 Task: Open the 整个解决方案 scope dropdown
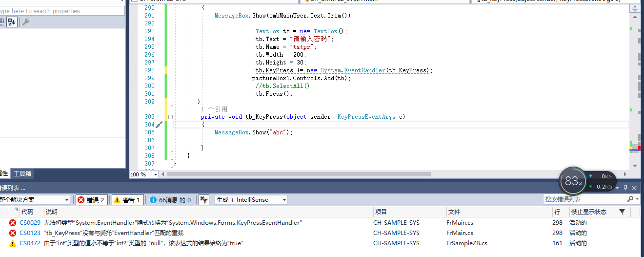(35, 200)
